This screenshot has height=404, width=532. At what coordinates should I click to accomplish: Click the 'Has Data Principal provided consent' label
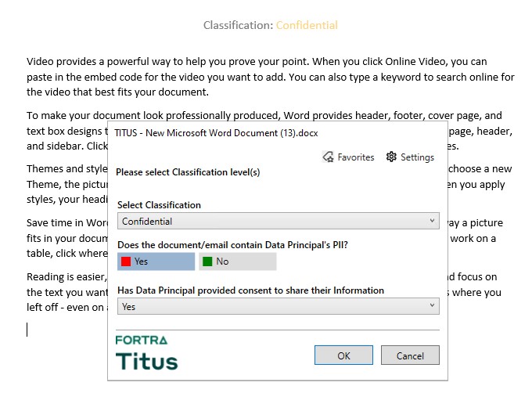click(250, 290)
